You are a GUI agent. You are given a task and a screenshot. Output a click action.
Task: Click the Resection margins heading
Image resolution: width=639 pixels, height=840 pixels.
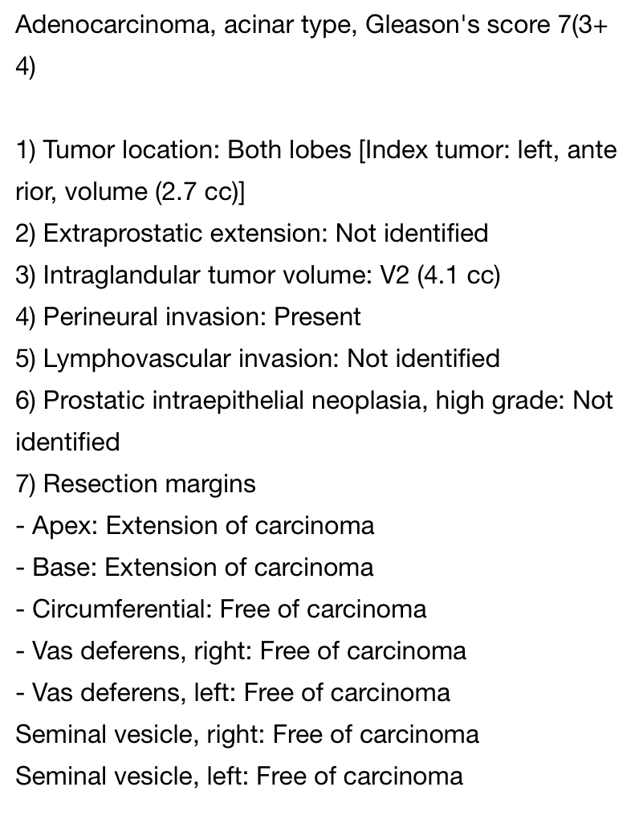click(x=136, y=484)
